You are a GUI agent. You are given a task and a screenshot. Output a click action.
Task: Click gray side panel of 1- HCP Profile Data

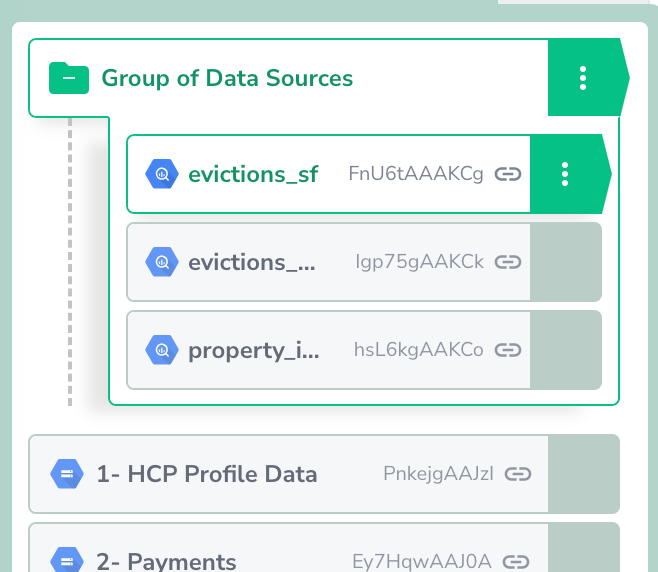click(584, 474)
